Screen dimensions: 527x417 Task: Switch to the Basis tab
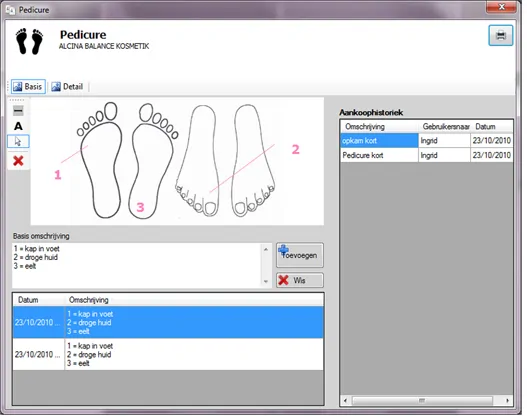pos(28,87)
